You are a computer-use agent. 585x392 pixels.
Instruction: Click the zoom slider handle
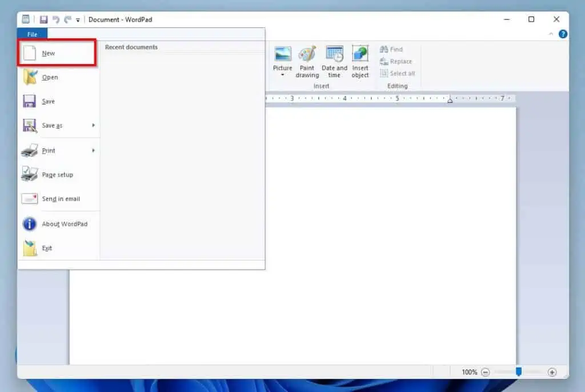(x=519, y=371)
